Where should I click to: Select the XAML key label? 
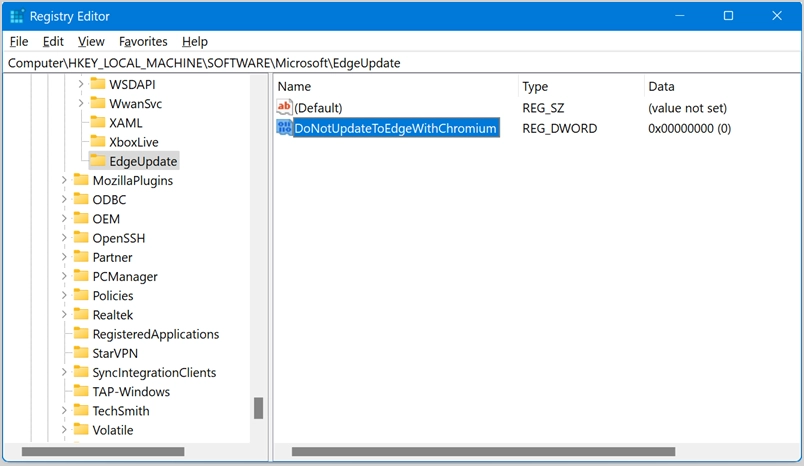(x=126, y=123)
